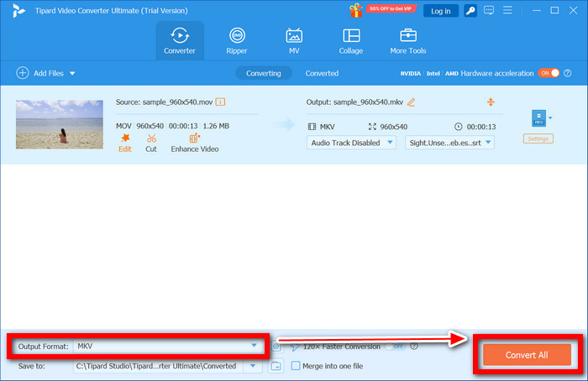Click the gift box promotion icon

[x=356, y=10]
